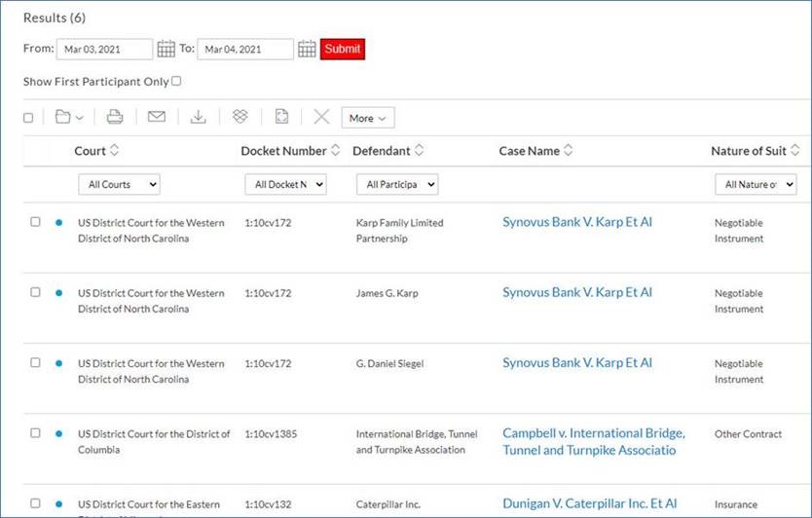The image size is (812, 518).
Task: Check the select-all checkbox in toolbar
Action: point(28,118)
